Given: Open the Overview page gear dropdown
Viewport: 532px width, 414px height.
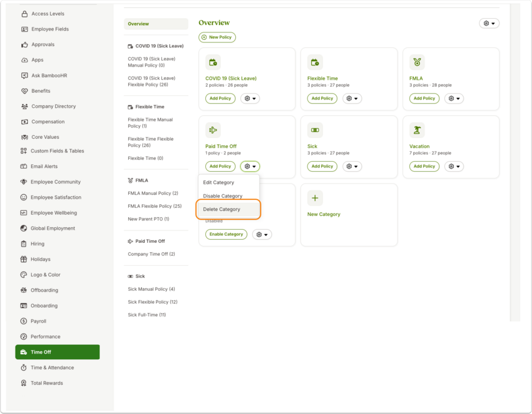Looking at the screenshot, I should tap(489, 24).
